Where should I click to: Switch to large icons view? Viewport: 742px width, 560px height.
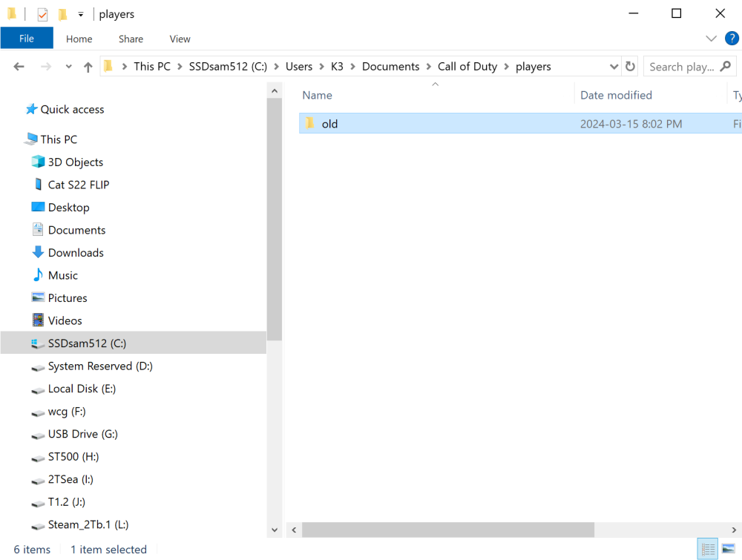tap(728, 550)
